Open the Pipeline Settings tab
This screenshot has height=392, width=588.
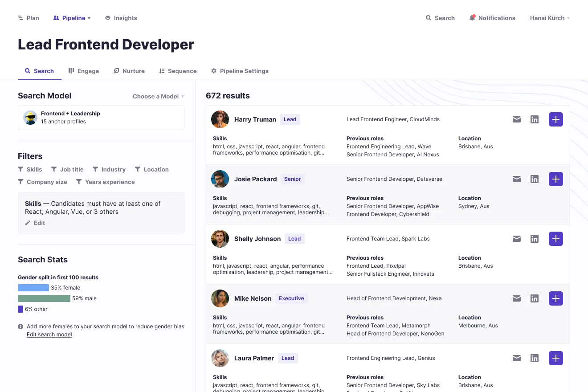pyautogui.click(x=240, y=71)
